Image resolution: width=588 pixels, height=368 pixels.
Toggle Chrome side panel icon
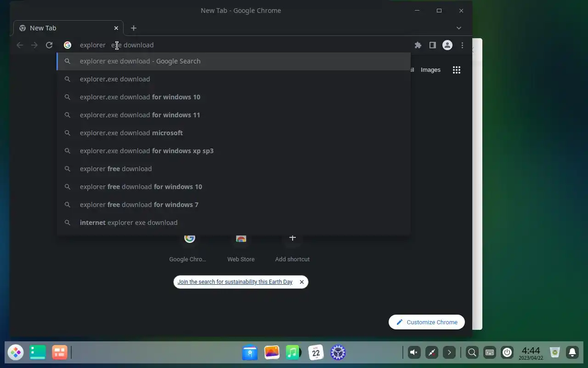tap(432, 45)
